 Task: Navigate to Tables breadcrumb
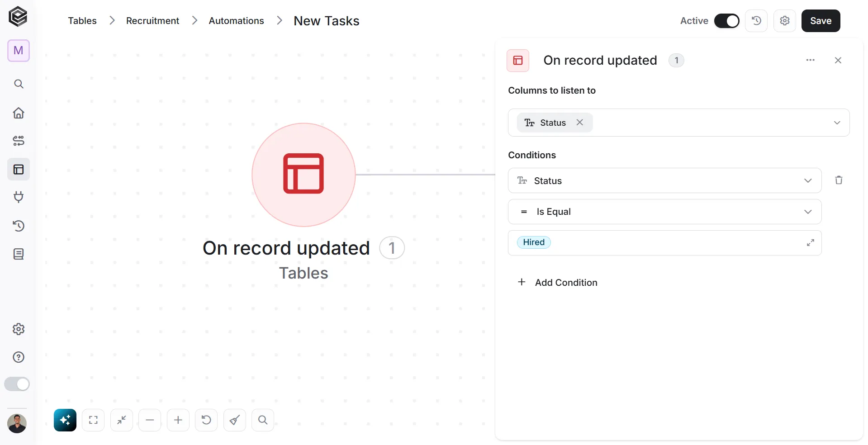point(82,21)
